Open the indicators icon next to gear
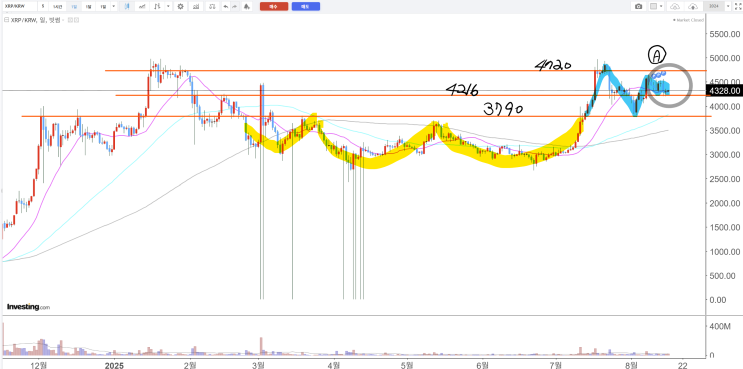The image size is (743, 369). coord(196,6)
